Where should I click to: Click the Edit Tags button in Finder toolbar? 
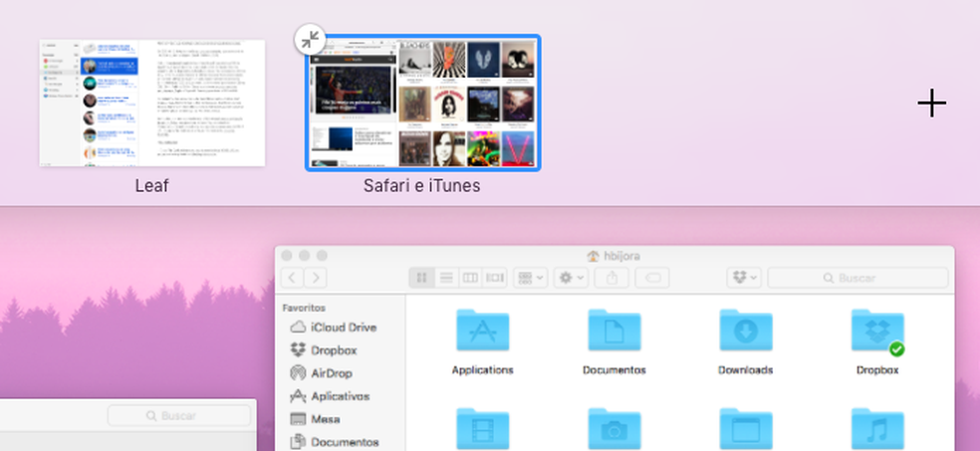[x=652, y=278]
